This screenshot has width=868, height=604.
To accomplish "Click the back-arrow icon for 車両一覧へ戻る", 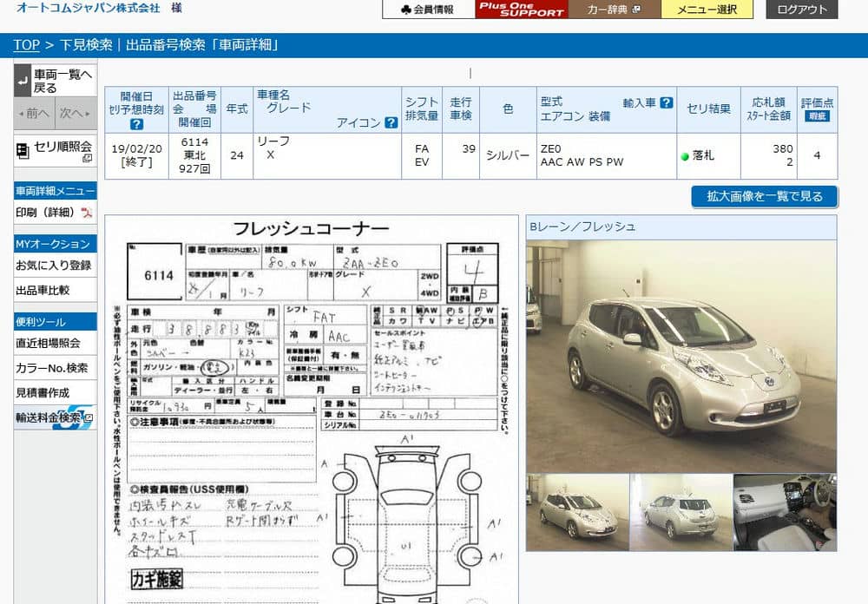I will coord(23,81).
